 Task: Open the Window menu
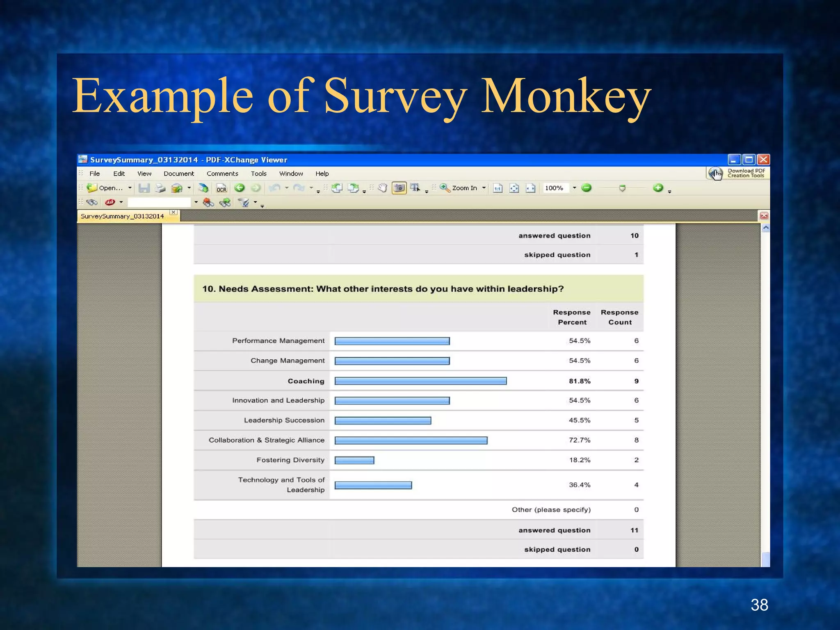[291, 173]
